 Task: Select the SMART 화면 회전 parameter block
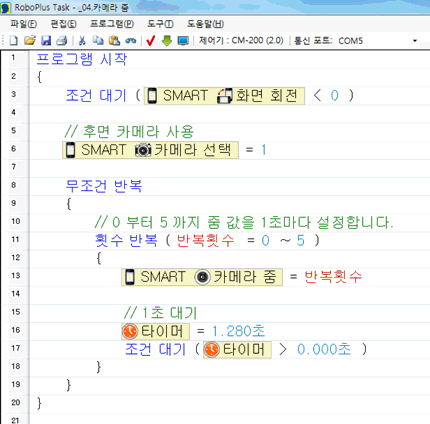(x=224, y=96)
